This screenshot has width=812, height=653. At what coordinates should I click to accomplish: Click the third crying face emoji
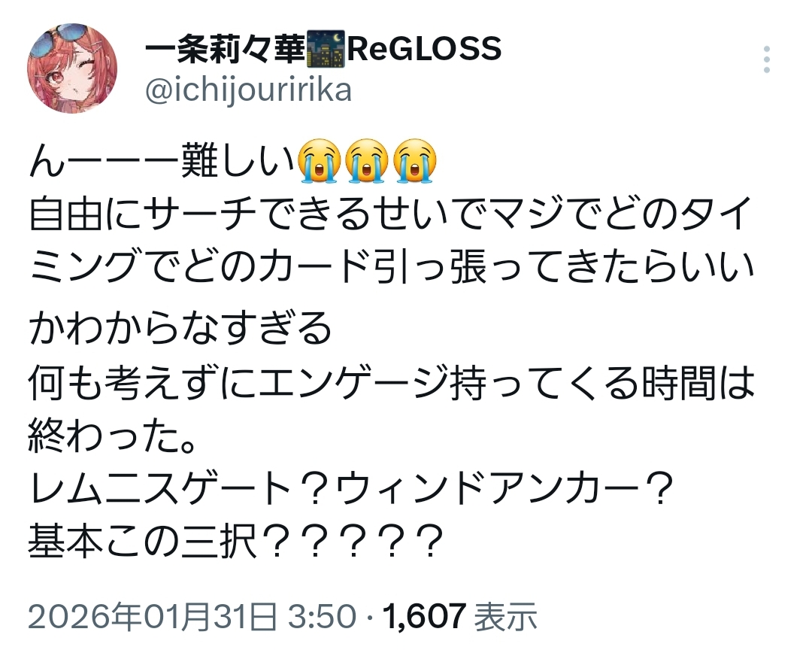pos(414,161)
